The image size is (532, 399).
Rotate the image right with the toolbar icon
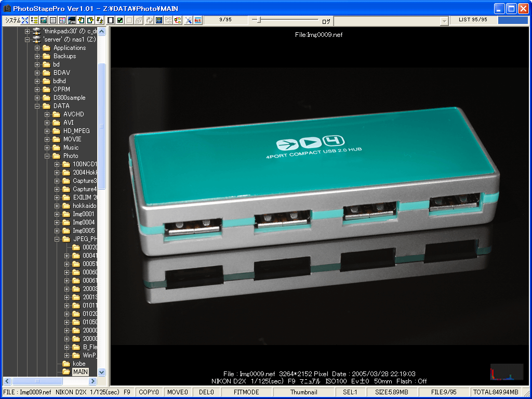tap(90, 20)
